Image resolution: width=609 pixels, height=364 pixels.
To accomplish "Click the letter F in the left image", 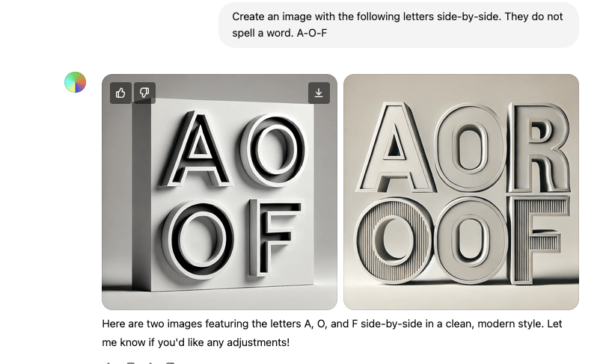I will coord(274,237).
